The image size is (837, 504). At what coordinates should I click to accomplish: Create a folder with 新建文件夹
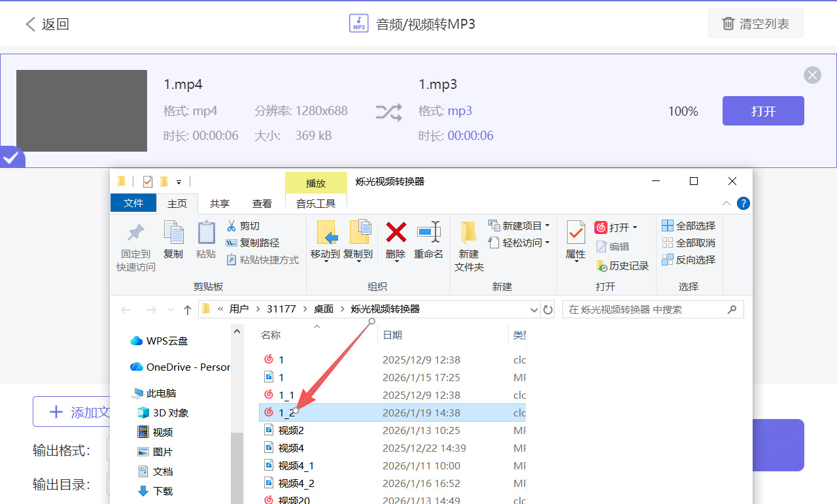(x=469, y=246)
